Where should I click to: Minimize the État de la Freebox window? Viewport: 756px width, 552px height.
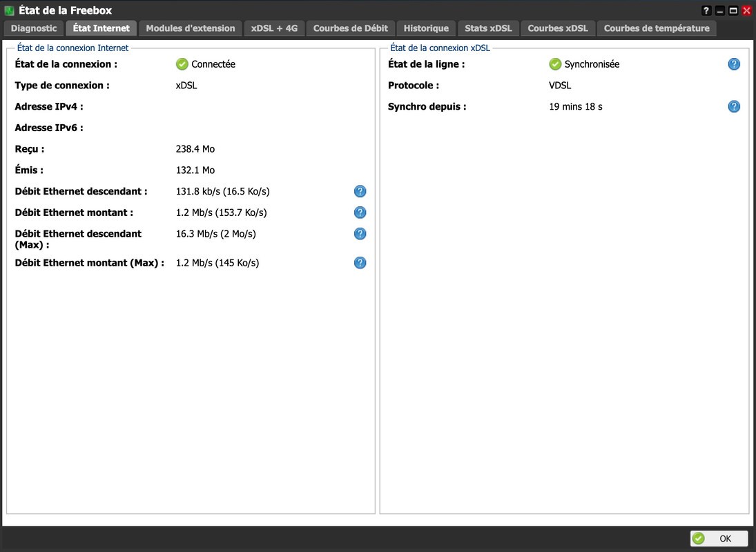(x=720, y=10)
